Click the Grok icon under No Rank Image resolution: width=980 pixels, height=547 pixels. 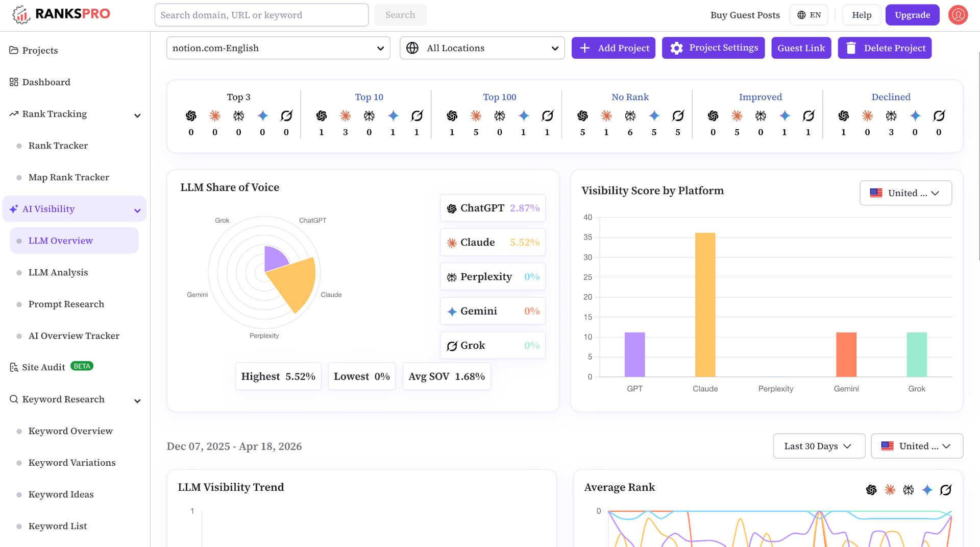[678, 116]
